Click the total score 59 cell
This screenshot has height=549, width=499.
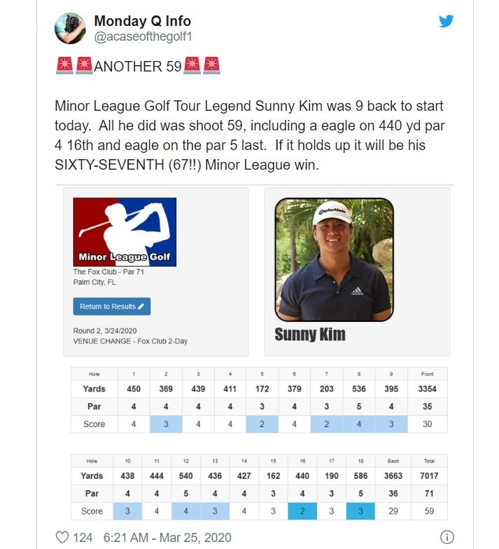429,511
